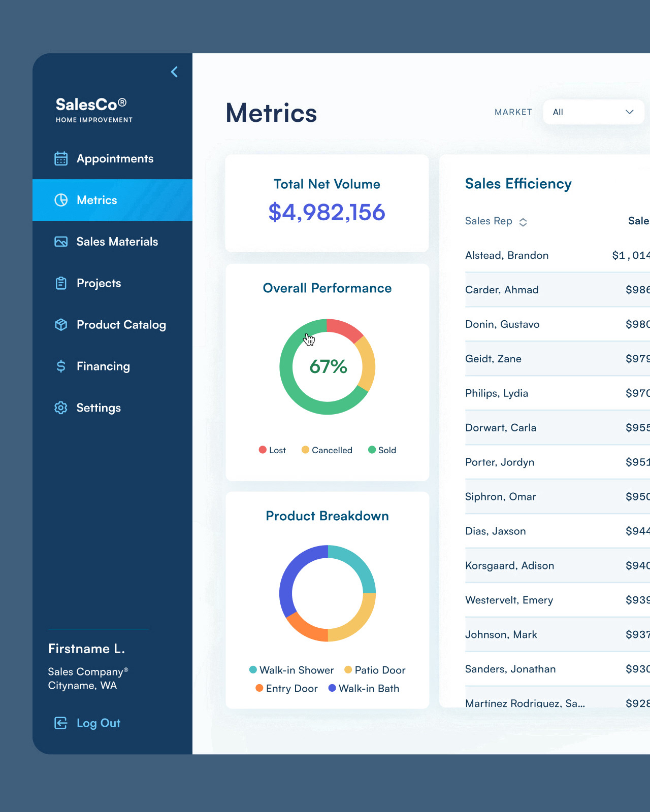Click the Projects clipboard icon
650x812 pixels.
click(61, 283)
